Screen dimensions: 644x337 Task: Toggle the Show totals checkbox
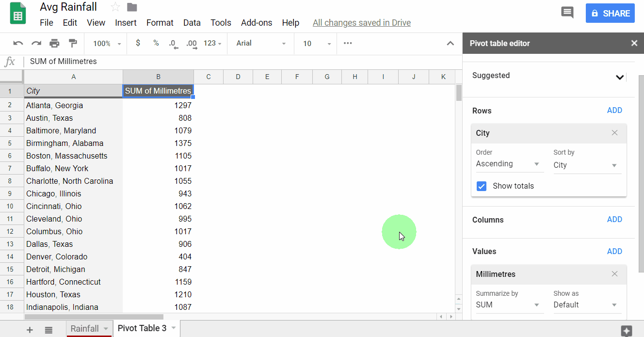(482, 186)
